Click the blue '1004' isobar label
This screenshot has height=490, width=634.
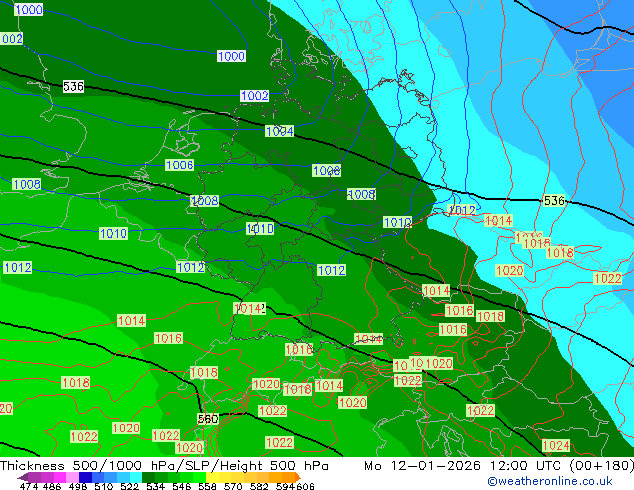click(x=279, y=131)
